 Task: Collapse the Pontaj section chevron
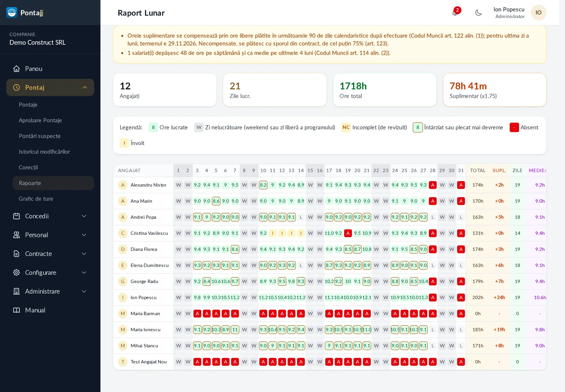[x=85, y=87]
